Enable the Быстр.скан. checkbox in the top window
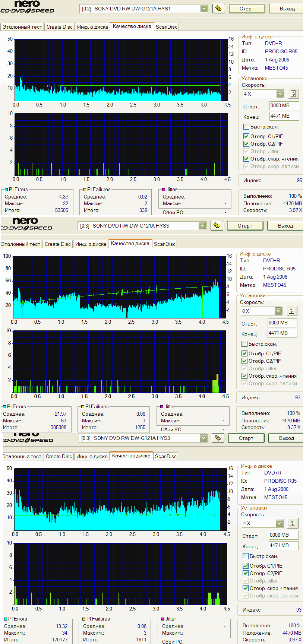 pyautogui.click(x=246, y=127)
